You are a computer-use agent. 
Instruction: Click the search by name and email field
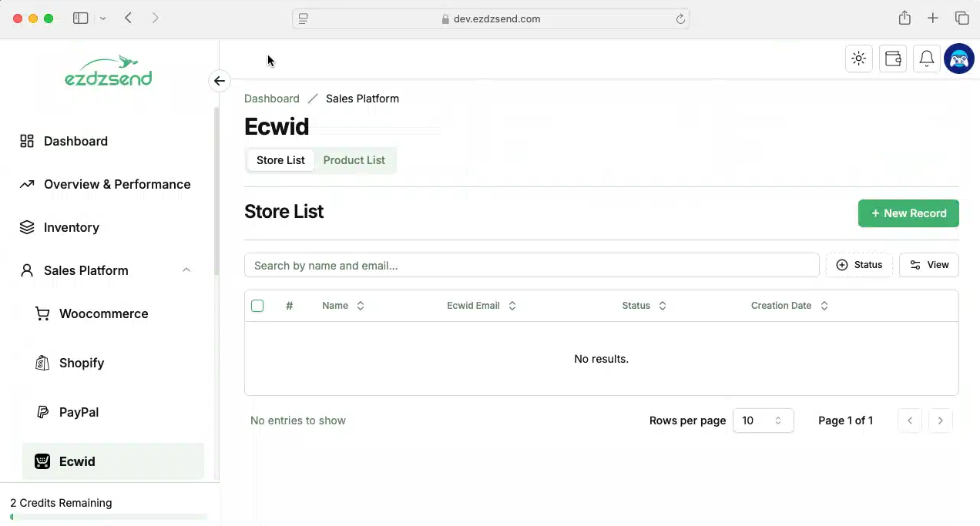tap(532, 265)
